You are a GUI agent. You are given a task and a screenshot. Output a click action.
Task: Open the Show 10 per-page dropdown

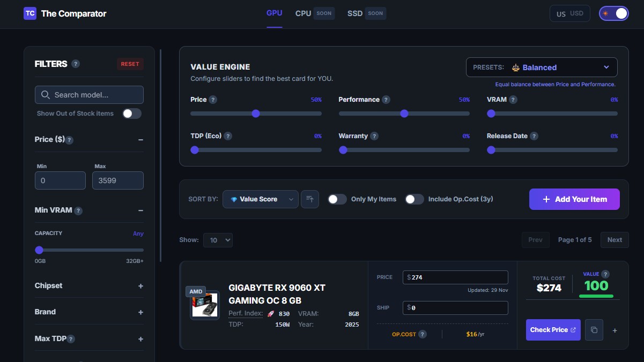pos(218,240)
